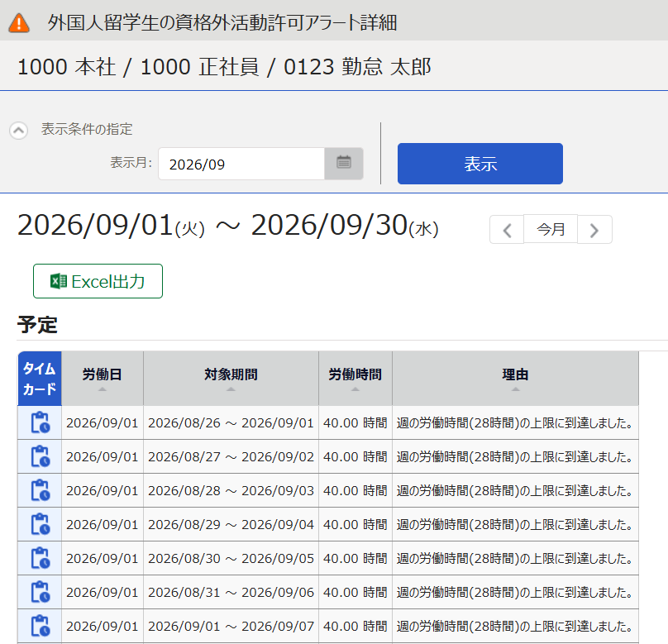This screenshot has width=668, height=644.
Task: Export the list with Excel出力
Action: (x=98, y=281)
